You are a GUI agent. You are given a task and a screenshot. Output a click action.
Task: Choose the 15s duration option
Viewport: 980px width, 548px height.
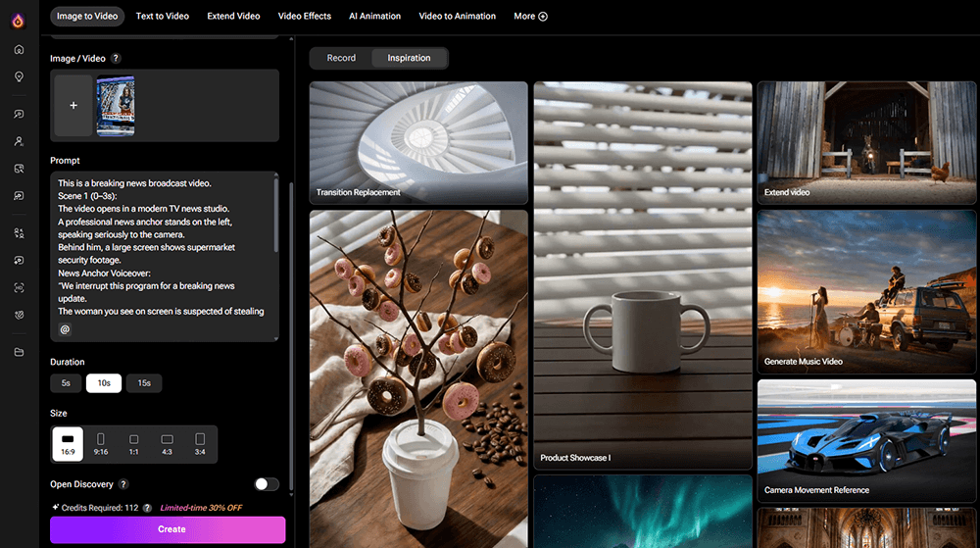tap(144, 383)
